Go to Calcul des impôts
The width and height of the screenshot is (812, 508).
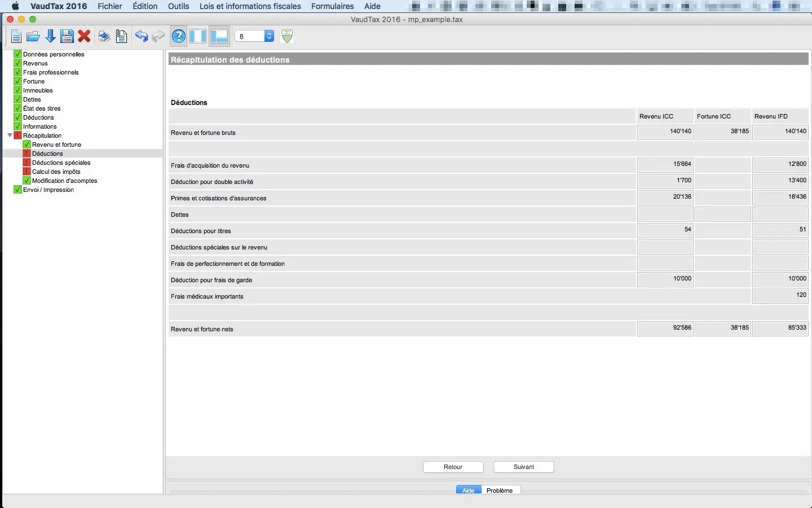(x=56, y=172)
